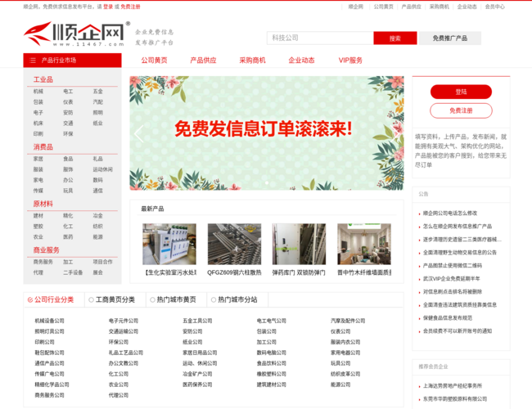This screenshot has width=532, height=409.
Task: Open VIP服务 in main navigation
Action: (x=350, y=61)
